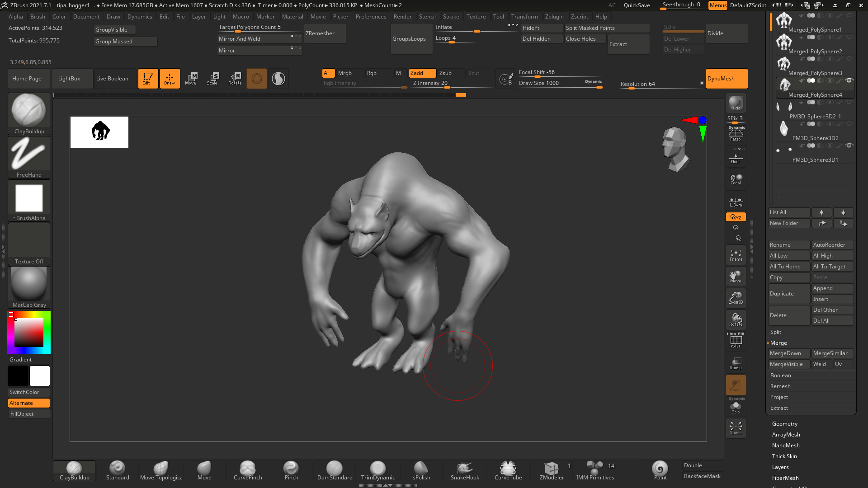Toggle Persp perspective view
This screenshot has width=868, height=488.
click(x=736, y=134)
